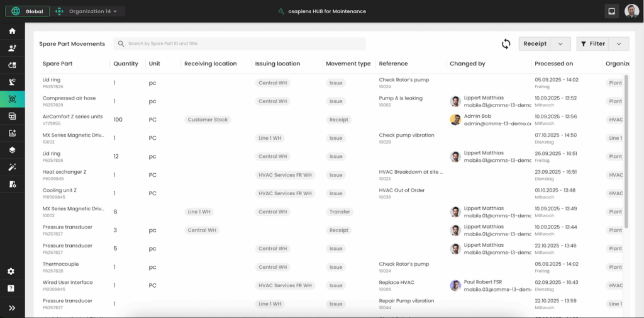Open the robotic arm sidebar icon

[x=13, y=82]
